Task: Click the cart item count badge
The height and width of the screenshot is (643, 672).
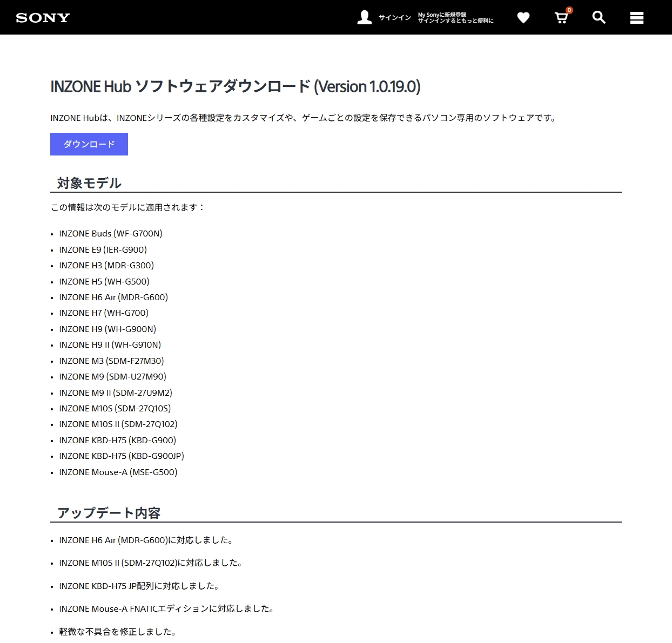Action: pos(569,10)
